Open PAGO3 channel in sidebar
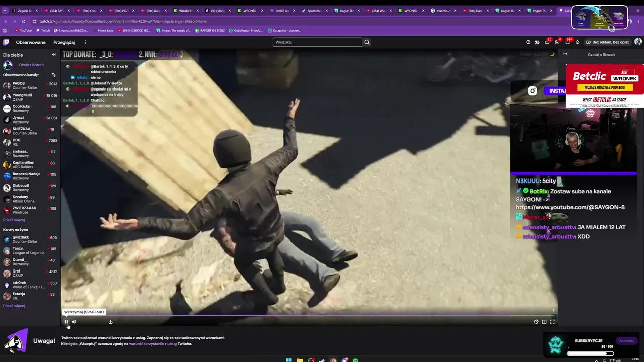The image size is (644, 362). coord(30,86)
